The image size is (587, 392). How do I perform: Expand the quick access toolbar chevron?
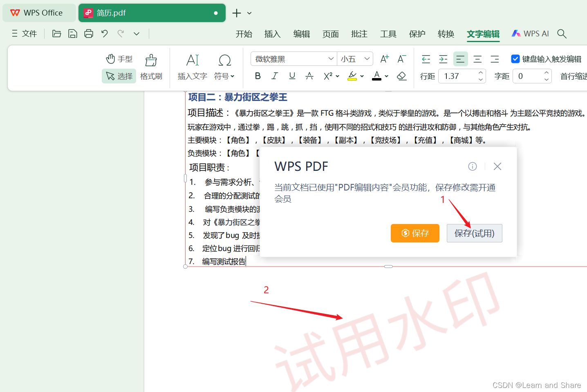(137, 34)
